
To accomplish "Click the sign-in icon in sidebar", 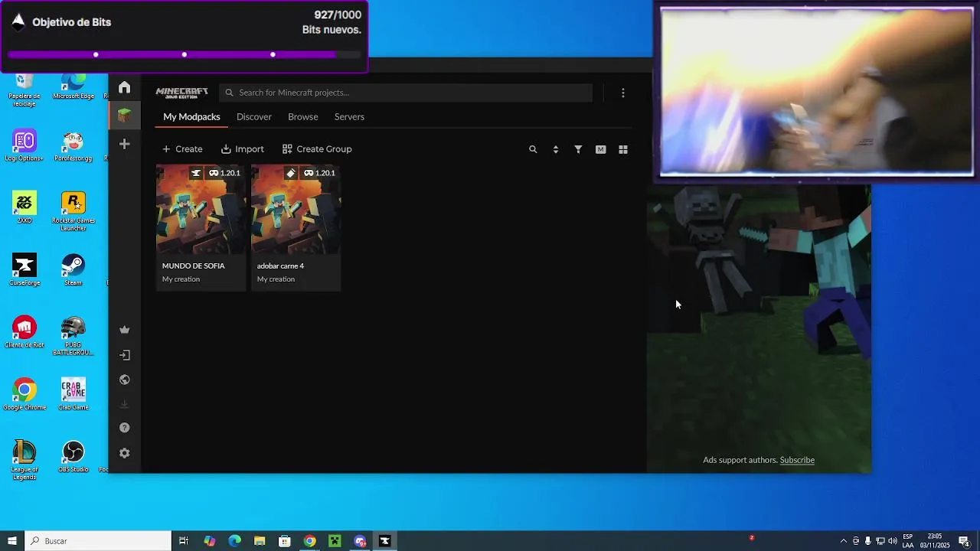I will pyautogui.click(x=124, y=355).
